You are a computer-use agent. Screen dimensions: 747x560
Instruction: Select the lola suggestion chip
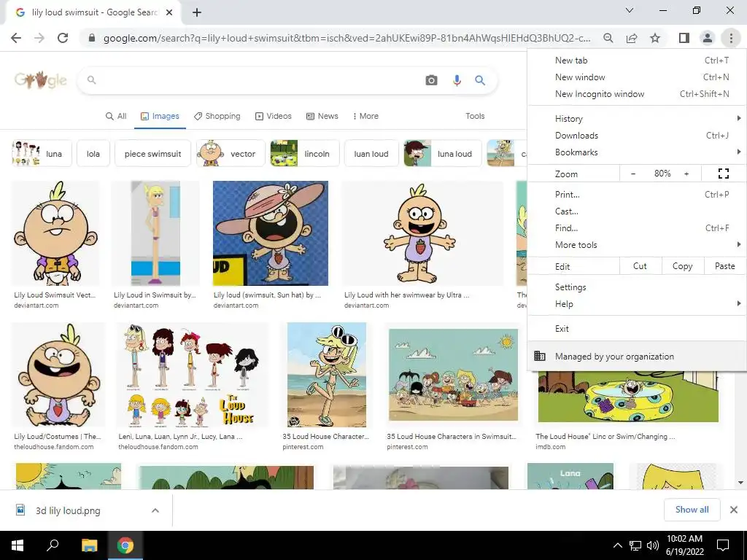[93, 153]
